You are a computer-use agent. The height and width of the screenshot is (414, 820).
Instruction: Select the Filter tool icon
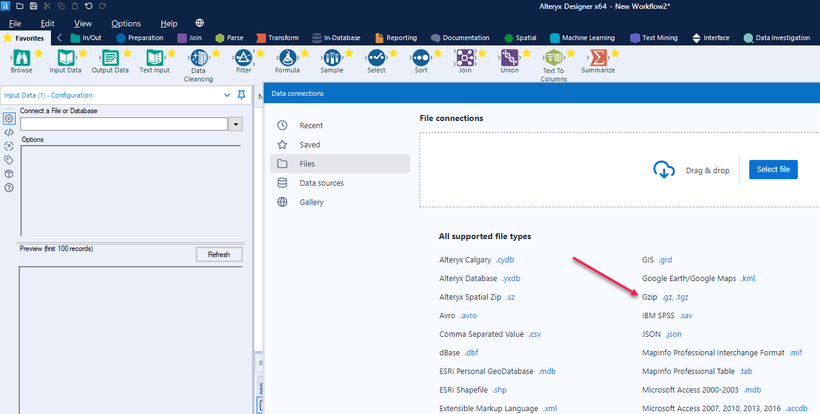pyautogui.click(x=243, y=58)
